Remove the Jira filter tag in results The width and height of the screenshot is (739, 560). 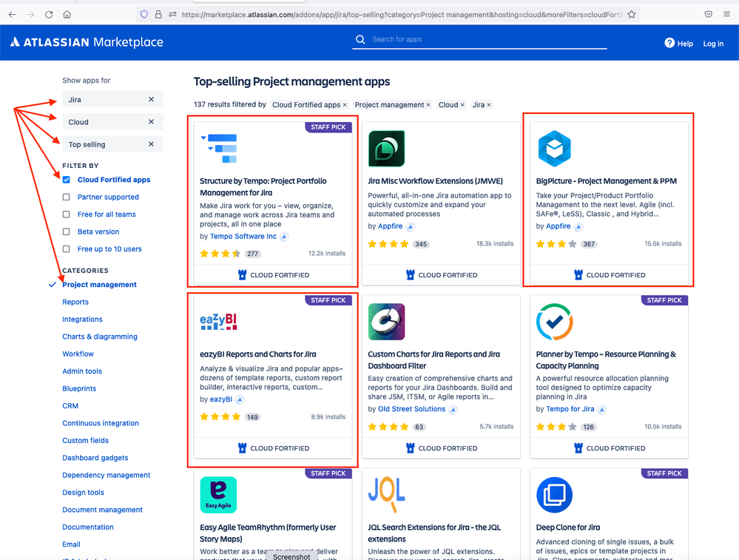pos(489,104)
